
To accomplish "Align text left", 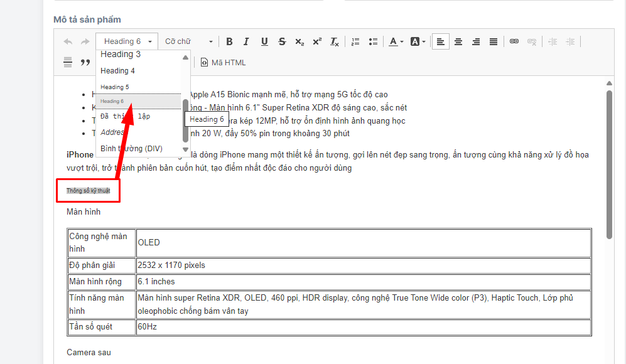I will click(x=440, y=41).
